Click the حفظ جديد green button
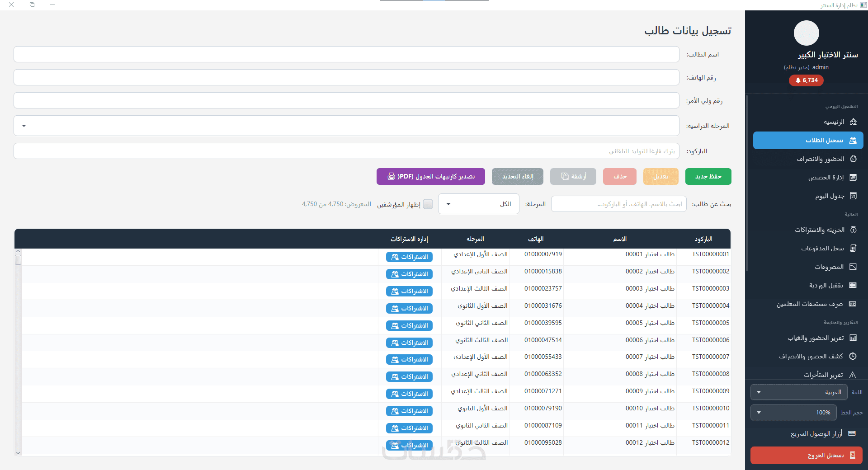 click(x=708, y=177)
